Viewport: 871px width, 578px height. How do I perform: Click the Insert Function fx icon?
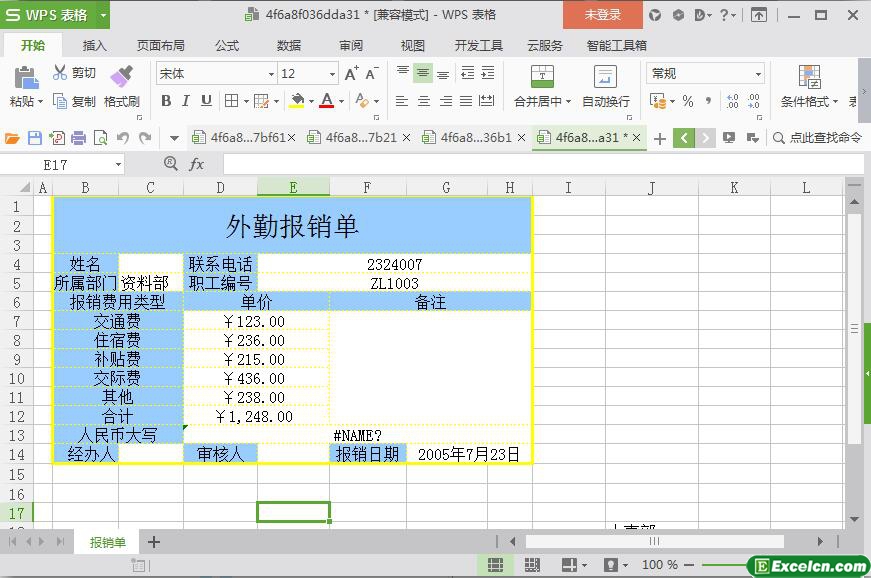197,164
